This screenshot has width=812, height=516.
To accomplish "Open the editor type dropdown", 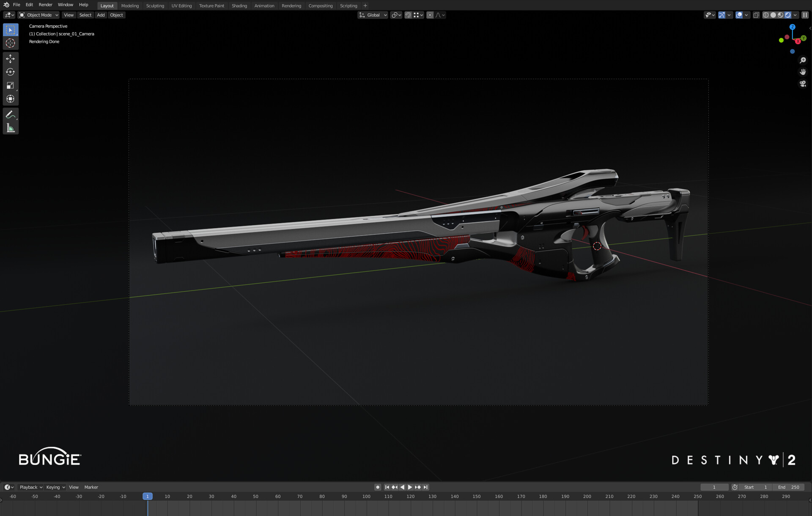I will [x=9, y=15].
